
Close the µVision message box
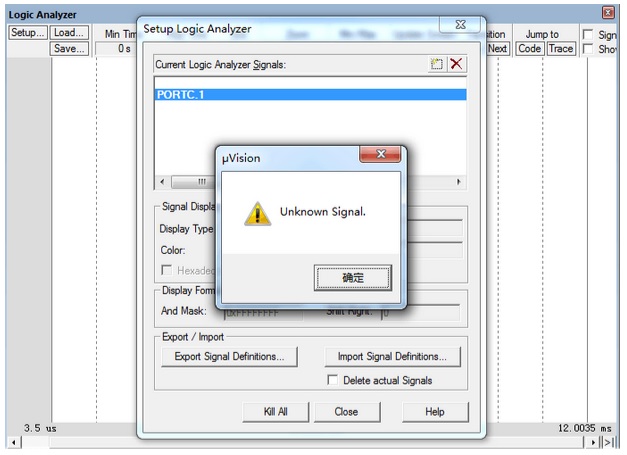pyautogui.click(x=380, y=154)
